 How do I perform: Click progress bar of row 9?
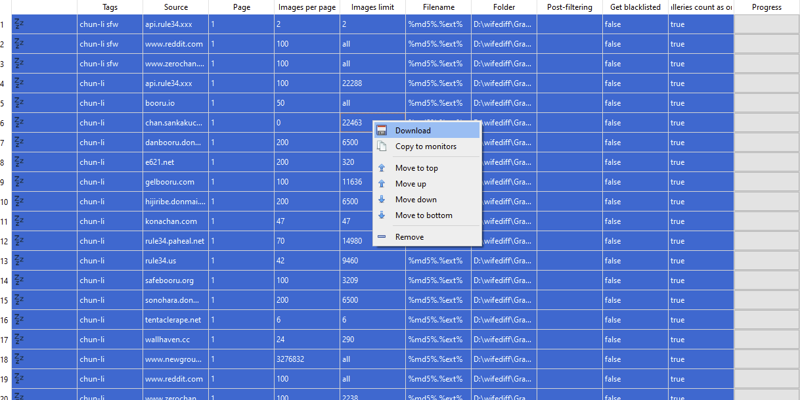tap(767, 182)
